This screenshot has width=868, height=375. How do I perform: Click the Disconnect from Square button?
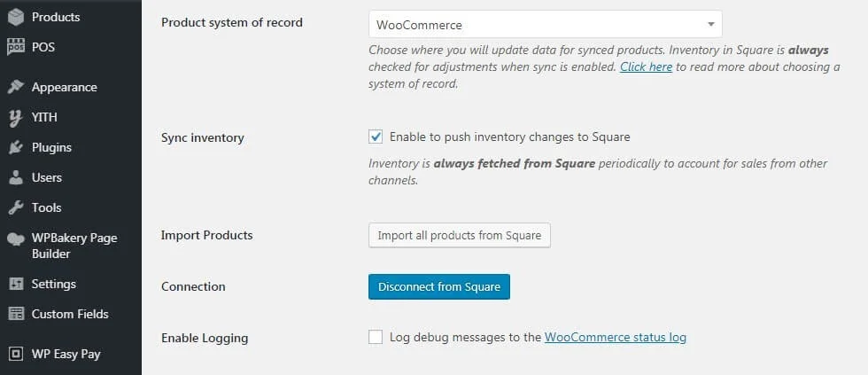tap(439, 286)
